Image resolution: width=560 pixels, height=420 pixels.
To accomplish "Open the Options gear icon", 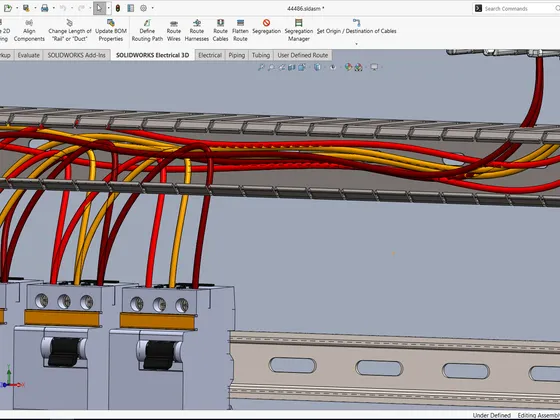I will coord(144,8).
